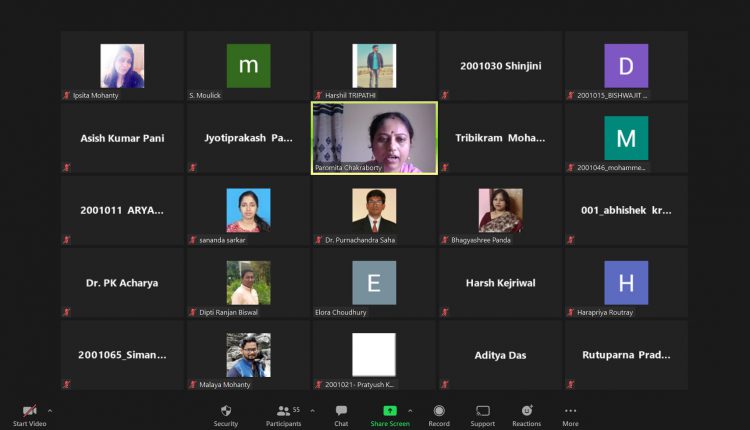
Task: Select Paromita Chakraborty's active video tile
Action: 374,138
